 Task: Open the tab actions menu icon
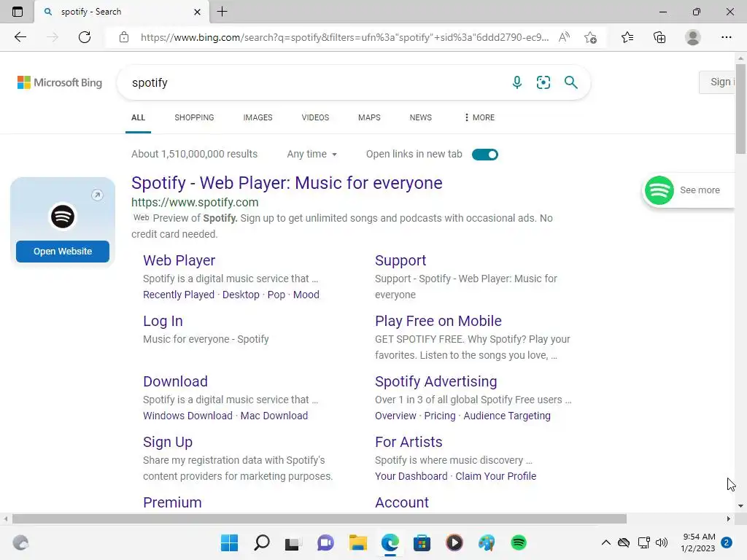[x=18, y=12]
